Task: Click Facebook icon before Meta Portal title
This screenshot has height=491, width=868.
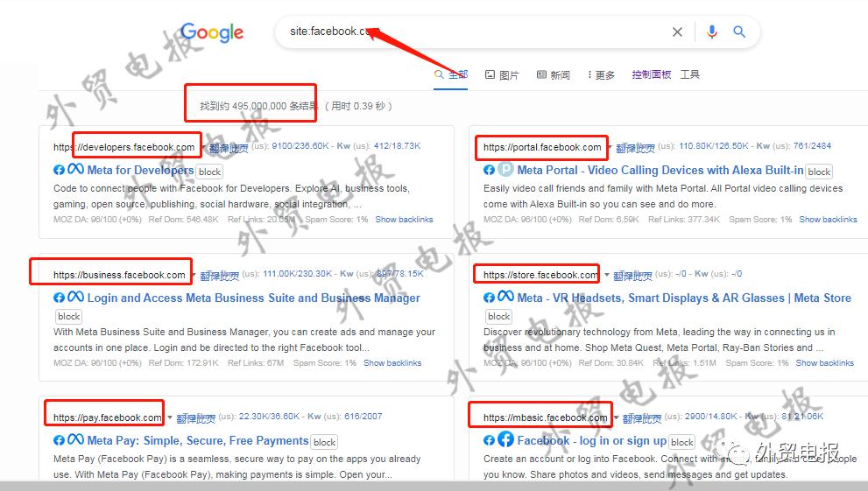Action: (489, 170)
